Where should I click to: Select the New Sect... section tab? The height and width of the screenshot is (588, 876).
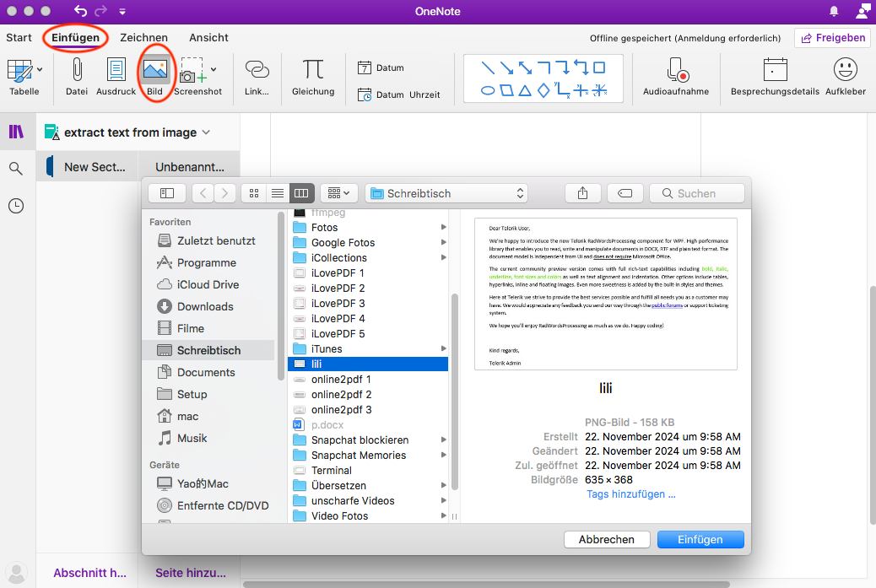coord(88,166)
